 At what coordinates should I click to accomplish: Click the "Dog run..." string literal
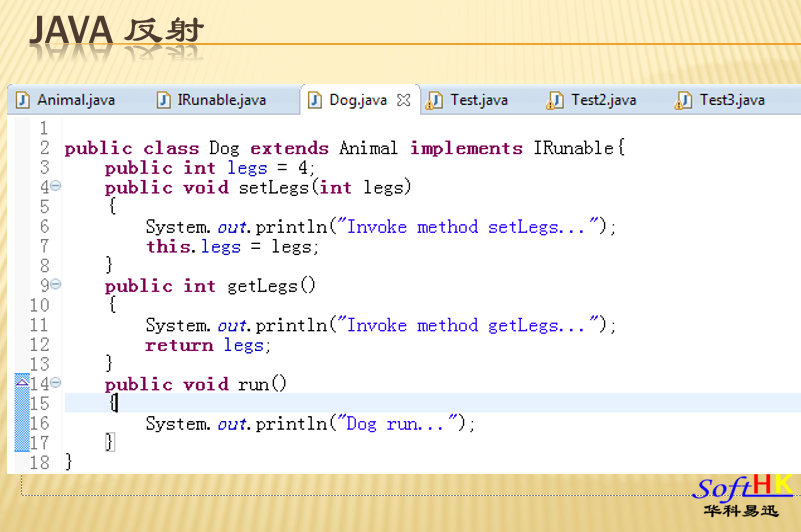point(398,424)
